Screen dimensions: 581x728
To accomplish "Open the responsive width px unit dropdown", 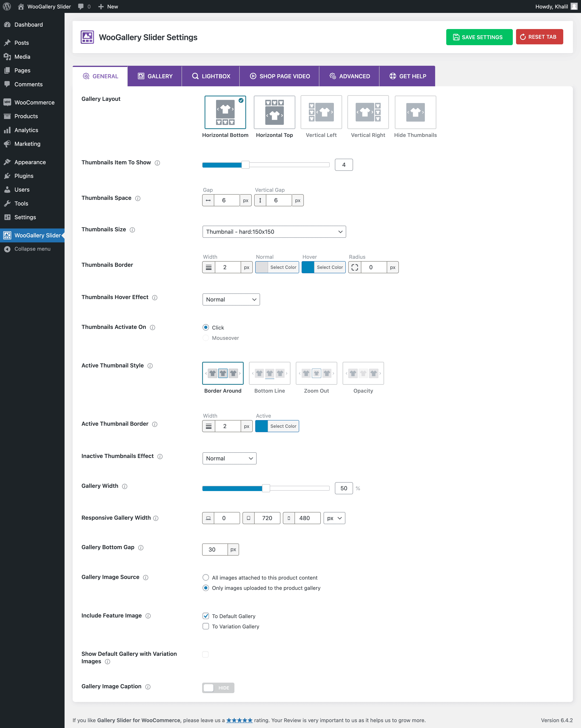I will pos(334,518).
